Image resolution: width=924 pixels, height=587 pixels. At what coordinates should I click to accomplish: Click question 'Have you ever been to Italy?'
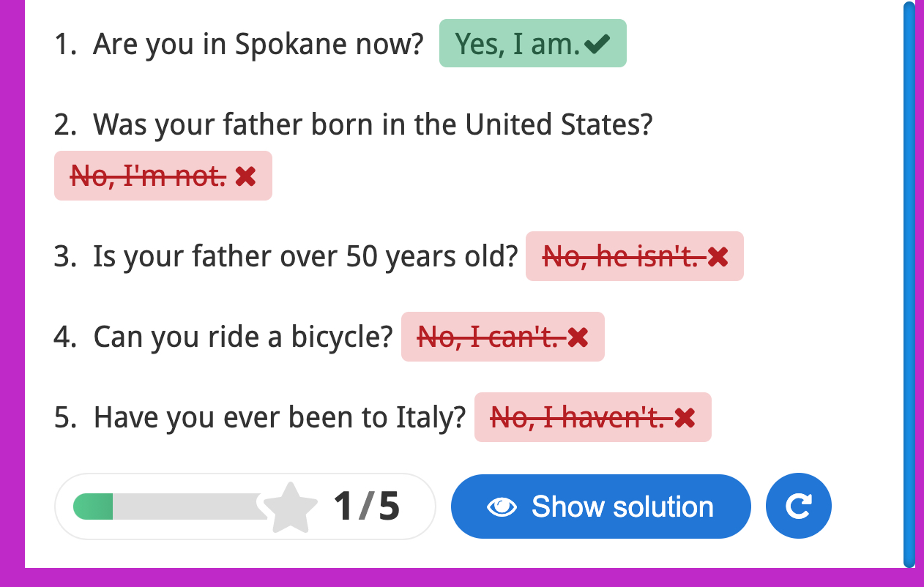(280, 417)
